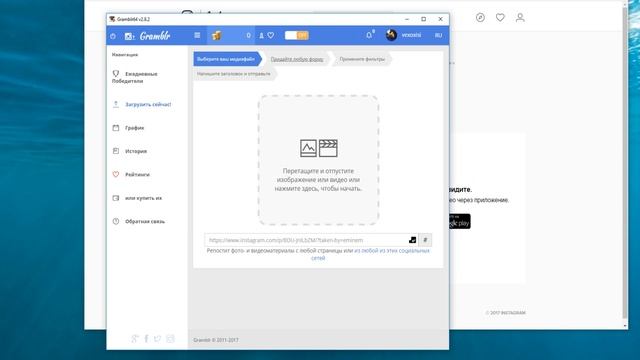Select Загрузить сейчас! in the navigation
This screenshot has height=360, width=640.
tap(148, 104)
